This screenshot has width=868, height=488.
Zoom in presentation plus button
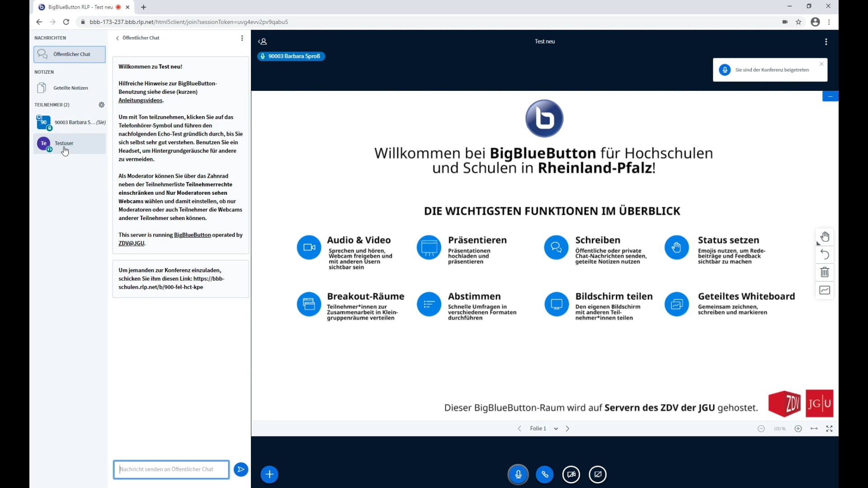point(798,429)
